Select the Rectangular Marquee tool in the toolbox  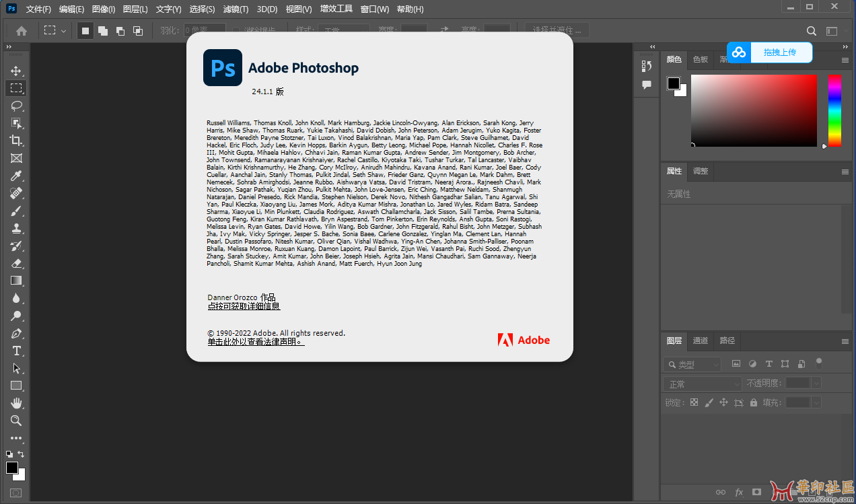click(15, 88)
